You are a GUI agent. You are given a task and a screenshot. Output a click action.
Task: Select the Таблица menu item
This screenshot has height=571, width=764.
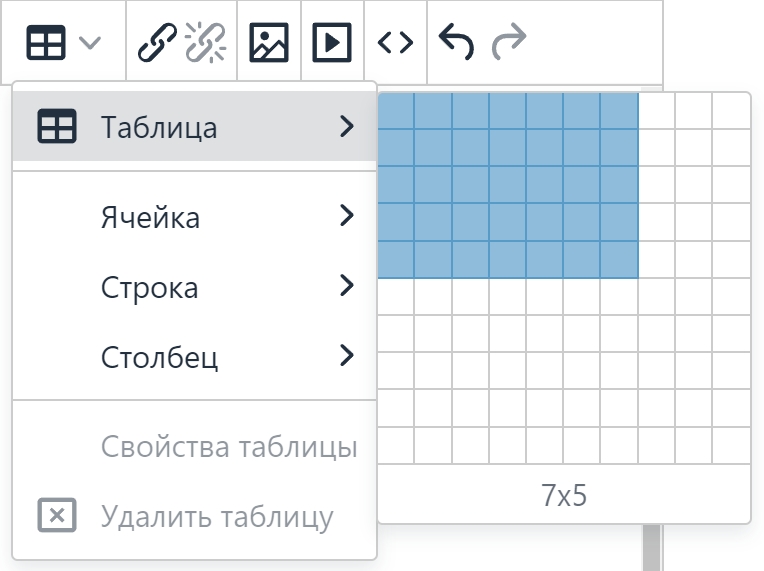coord(194,126)
